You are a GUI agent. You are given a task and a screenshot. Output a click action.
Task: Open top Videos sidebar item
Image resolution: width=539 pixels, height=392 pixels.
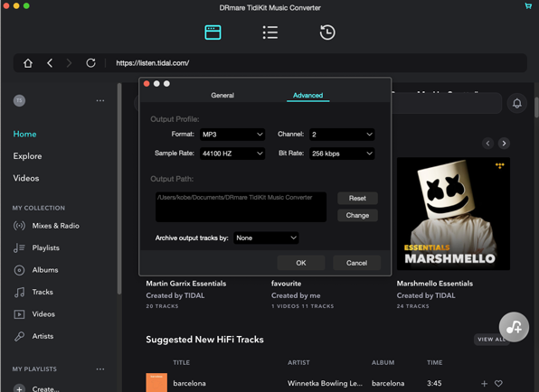26,178
